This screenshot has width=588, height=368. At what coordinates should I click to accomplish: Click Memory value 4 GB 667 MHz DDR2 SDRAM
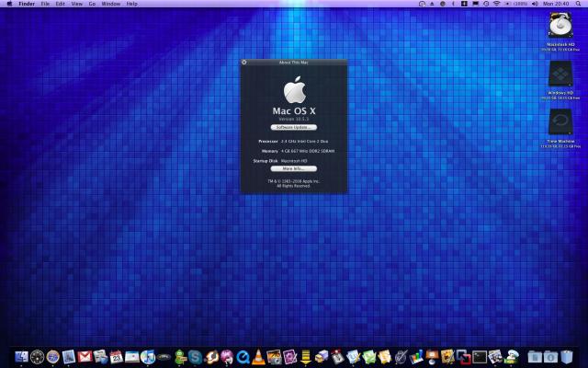point(308,151)
